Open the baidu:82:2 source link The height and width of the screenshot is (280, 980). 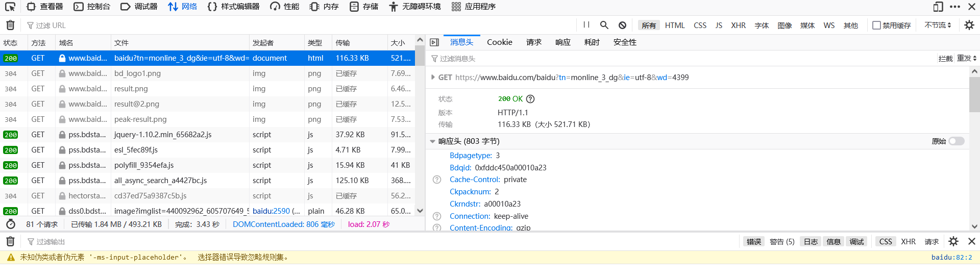pyautogui.click(x=951, y=258)
